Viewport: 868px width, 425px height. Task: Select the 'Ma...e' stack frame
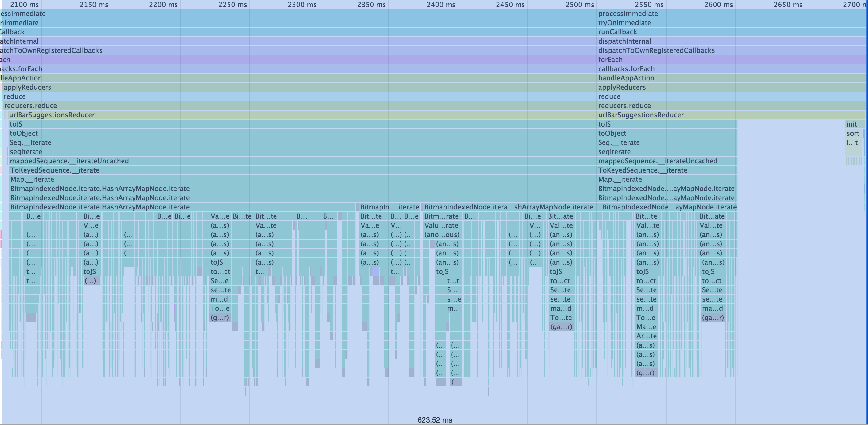click(646, 327)
